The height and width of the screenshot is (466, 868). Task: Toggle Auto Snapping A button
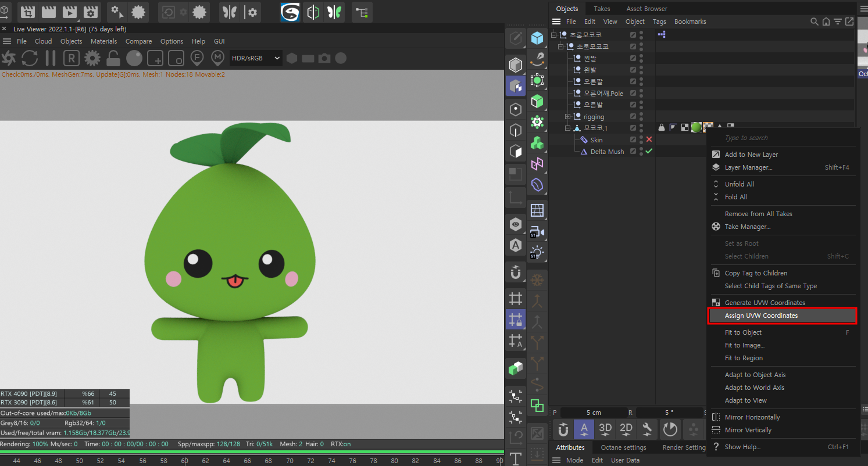pyautogui.click(x=584, y=429)
